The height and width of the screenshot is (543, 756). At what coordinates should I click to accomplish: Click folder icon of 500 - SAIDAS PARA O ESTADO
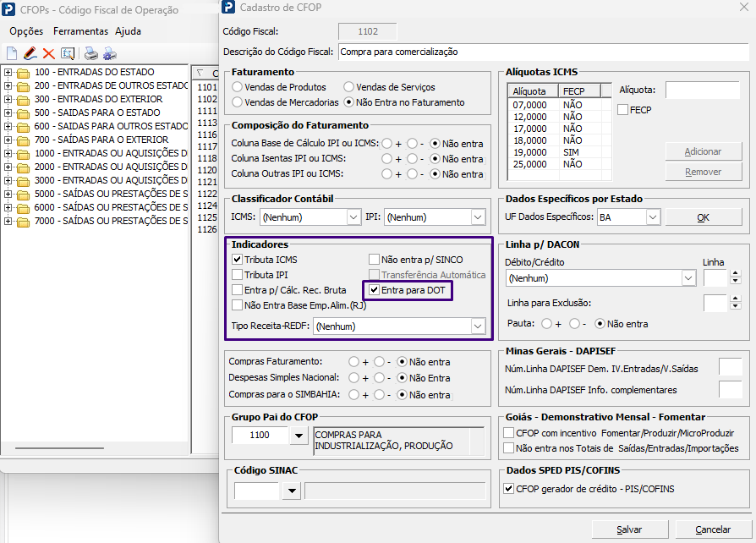[x=23, y=113]
